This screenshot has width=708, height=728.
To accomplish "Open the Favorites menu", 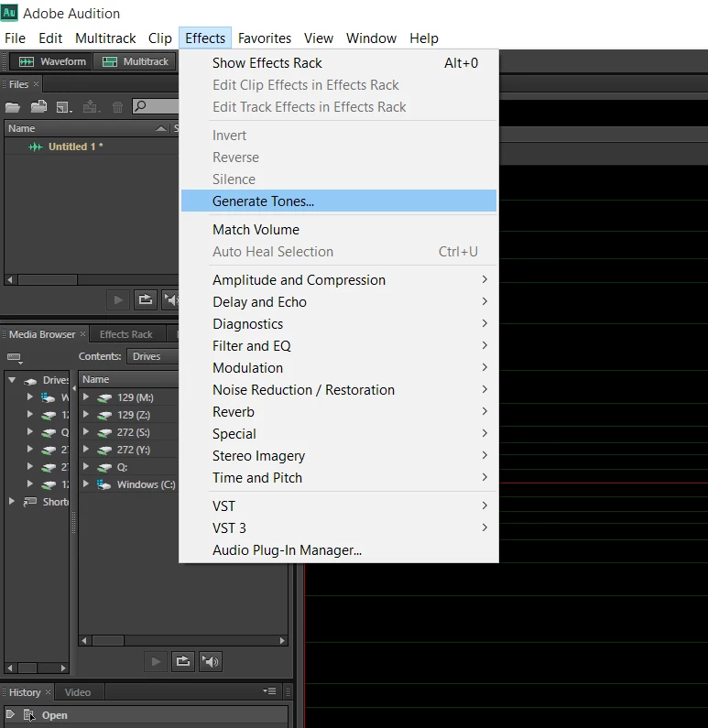I will 265,38.
